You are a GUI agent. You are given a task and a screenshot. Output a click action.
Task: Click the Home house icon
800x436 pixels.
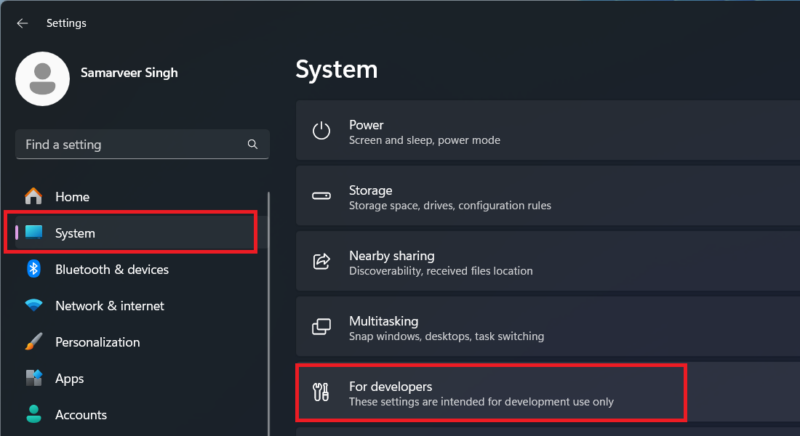pyautogui.click(x=34, y=196)
